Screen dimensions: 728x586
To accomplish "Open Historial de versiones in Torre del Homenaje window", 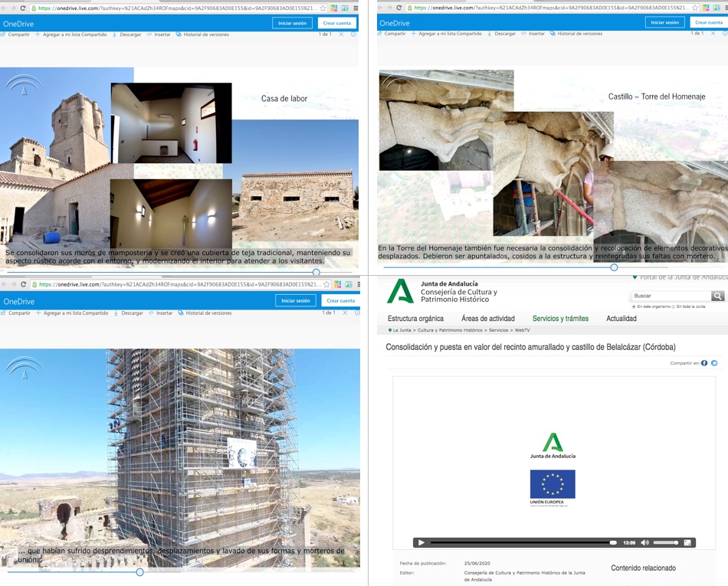I will (576, 34).
